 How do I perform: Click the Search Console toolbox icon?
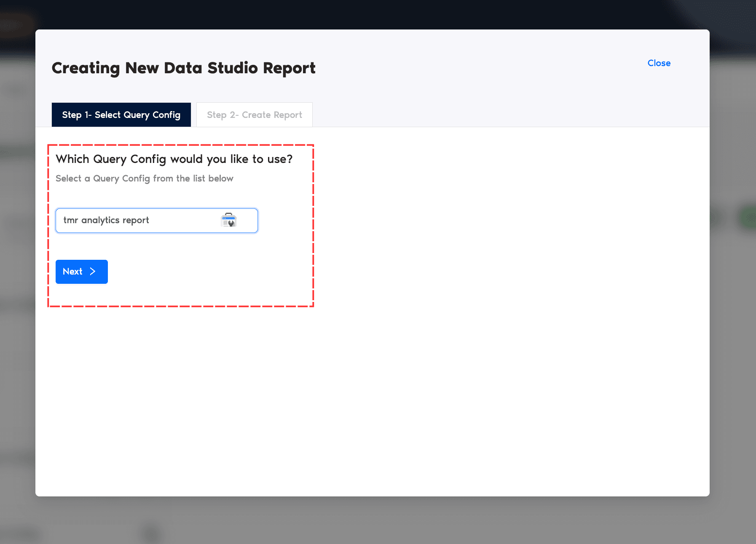click(229, 220)
